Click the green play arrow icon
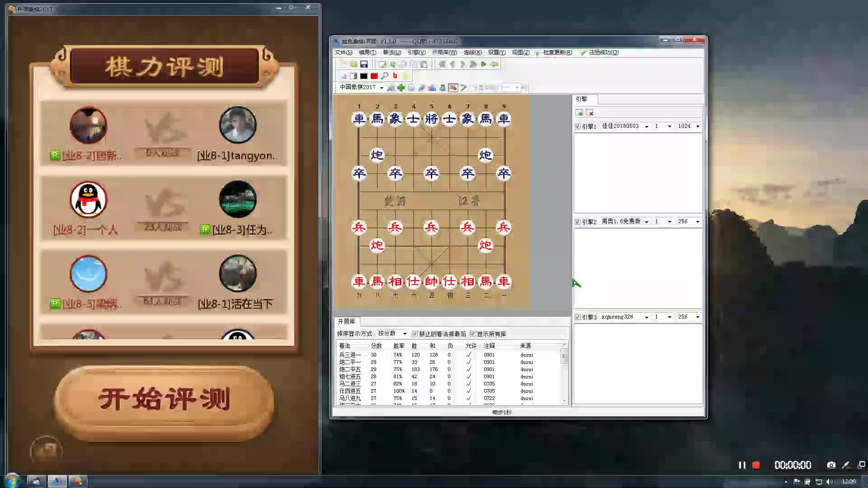 [x=483, y=64]
